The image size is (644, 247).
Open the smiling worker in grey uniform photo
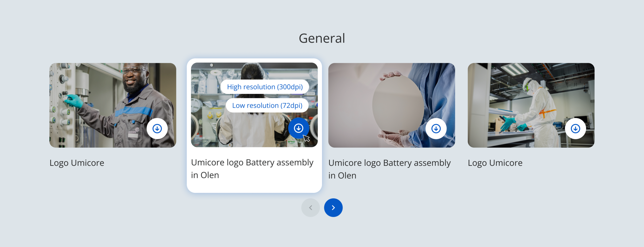coord(113,105)
